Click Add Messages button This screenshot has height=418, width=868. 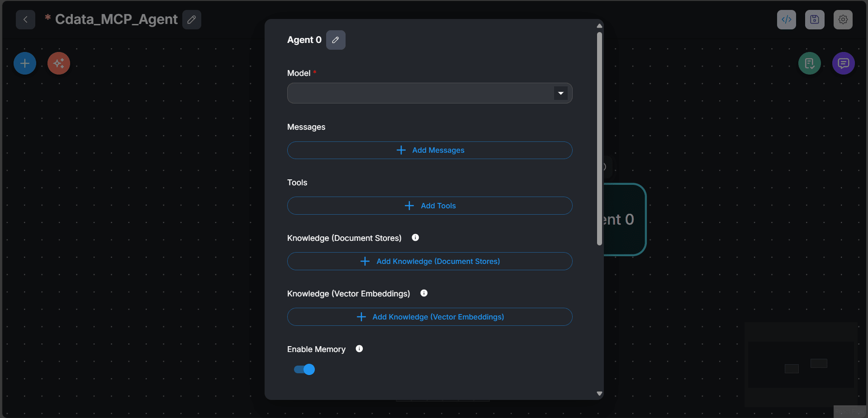point(430,150)
